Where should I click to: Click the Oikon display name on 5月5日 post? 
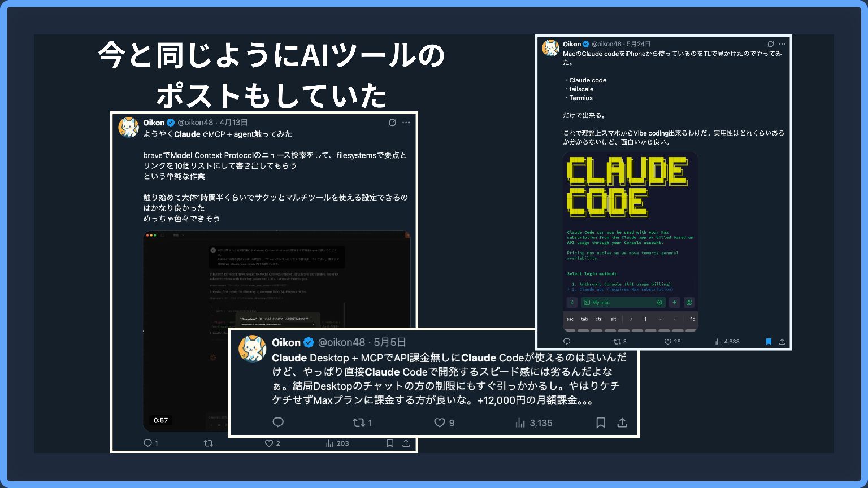286,342
